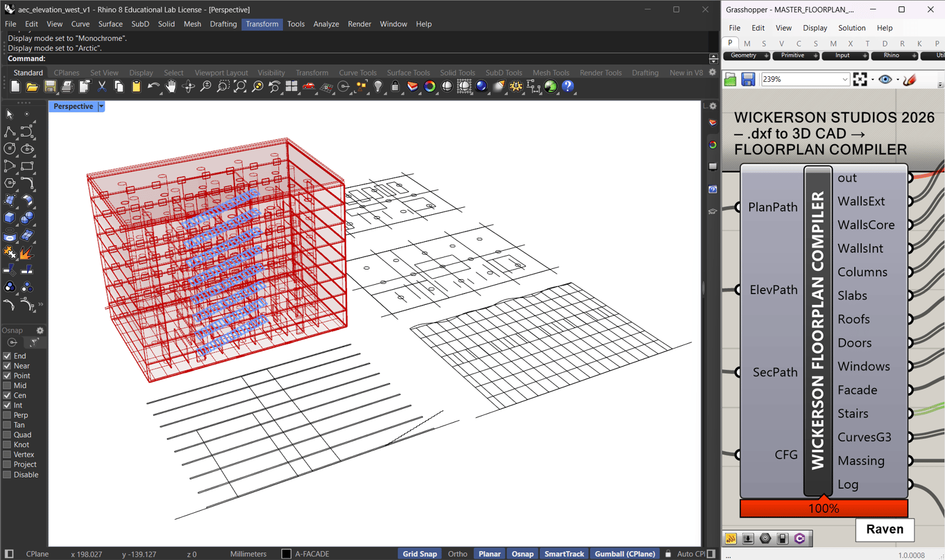Click the Grasshopper save file icon
The height and width of the screenshot is (560, 945).
click(748, 79)
